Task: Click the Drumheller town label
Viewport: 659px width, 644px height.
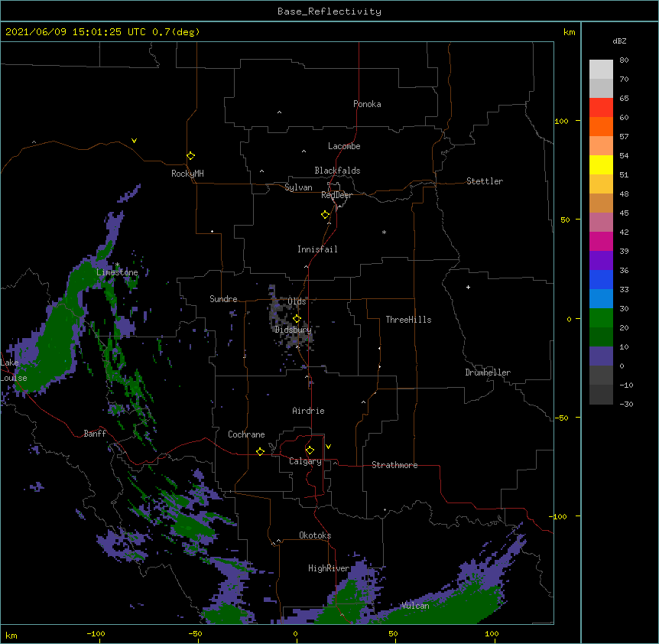Action: tap(488, 372)
